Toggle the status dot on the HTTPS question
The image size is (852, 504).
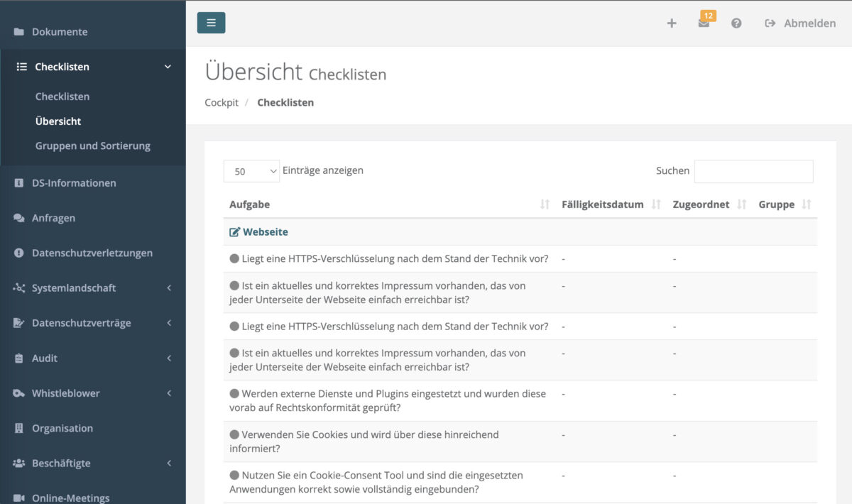[x=234, y=258]
